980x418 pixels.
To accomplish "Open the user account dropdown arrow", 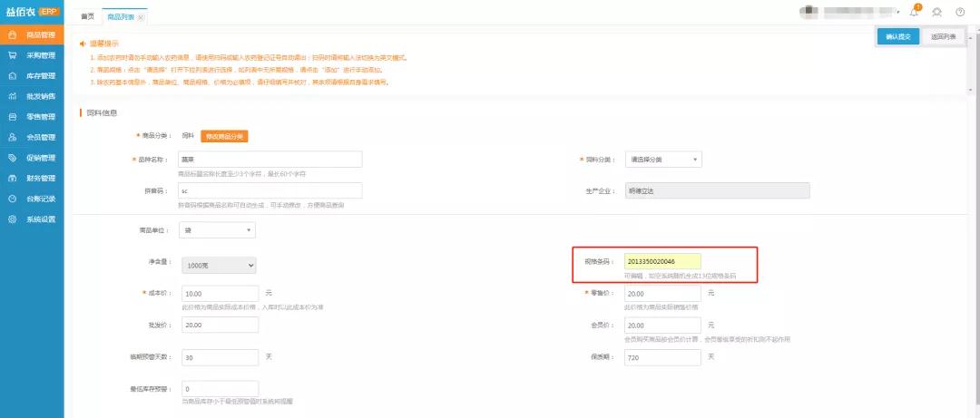I will (x=899, y=13).
